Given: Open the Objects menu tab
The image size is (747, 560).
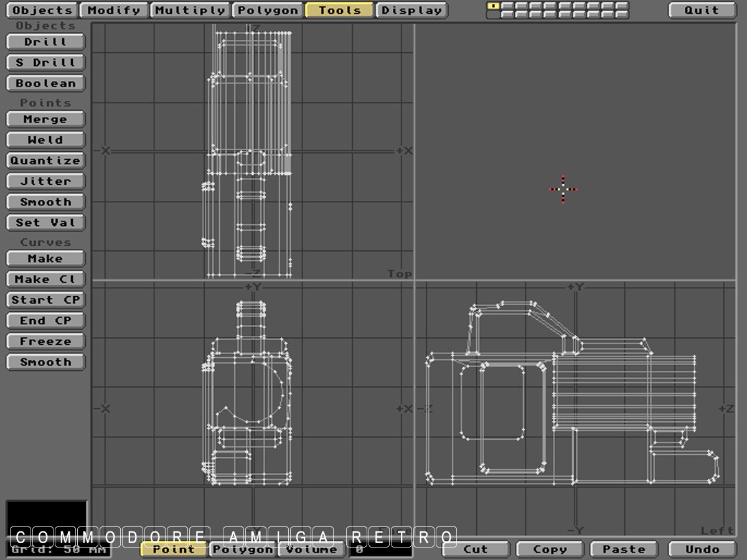Looking at the screenshot, I should (42, 10).
